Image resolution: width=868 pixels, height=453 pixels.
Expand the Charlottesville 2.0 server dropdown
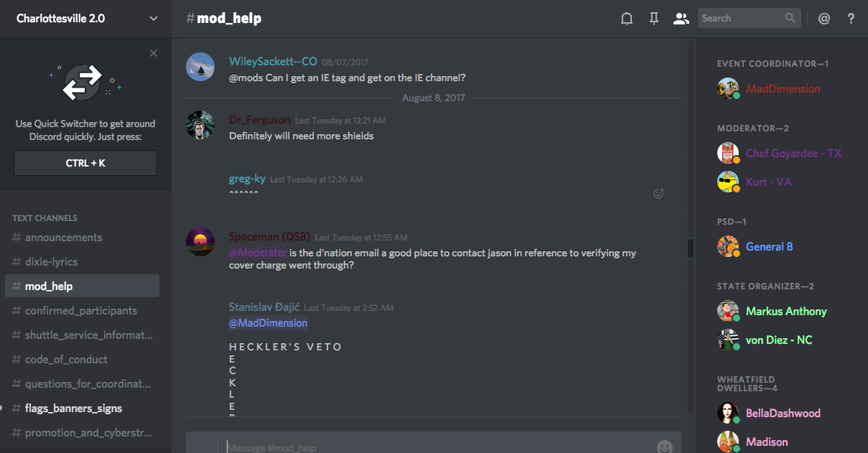154,19
